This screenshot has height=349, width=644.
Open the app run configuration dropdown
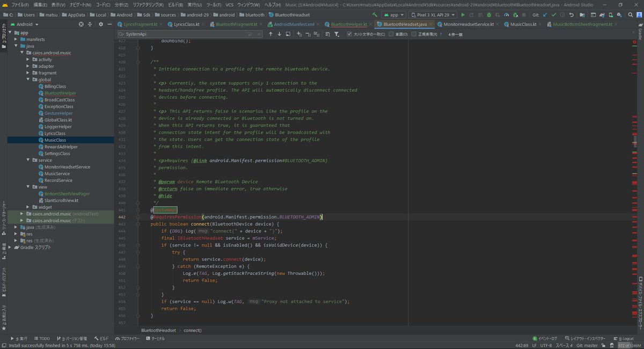394,15
